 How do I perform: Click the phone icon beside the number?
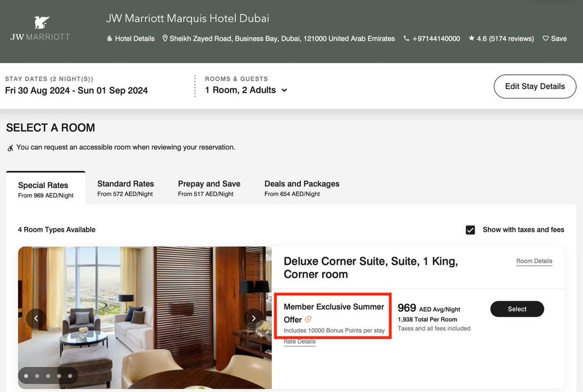point(407,39)
